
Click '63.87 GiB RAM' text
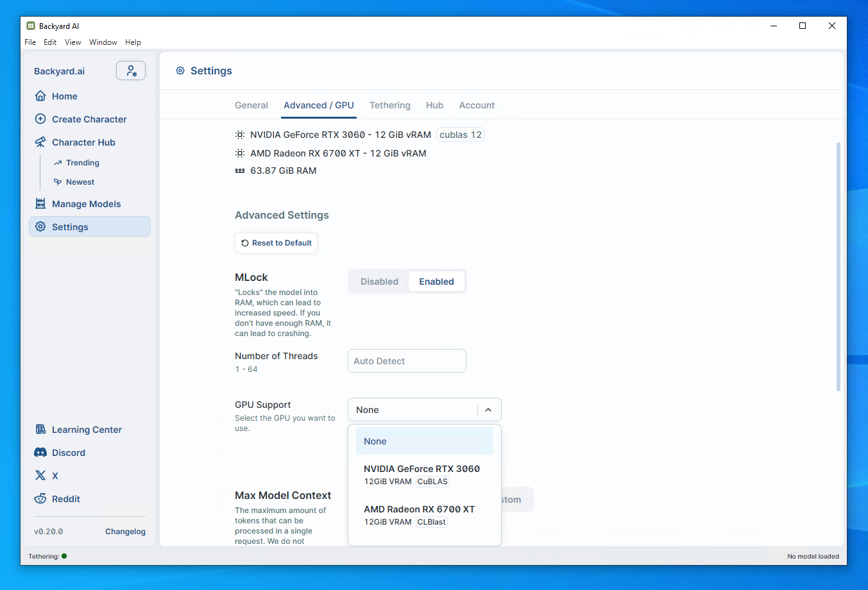coord(284,171)
